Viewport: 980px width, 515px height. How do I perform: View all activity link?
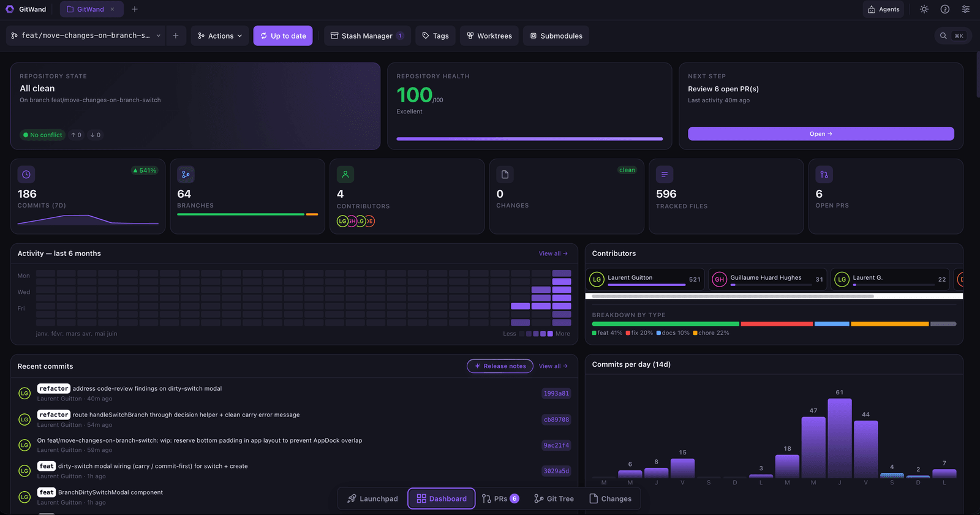(x=553, y=254)
